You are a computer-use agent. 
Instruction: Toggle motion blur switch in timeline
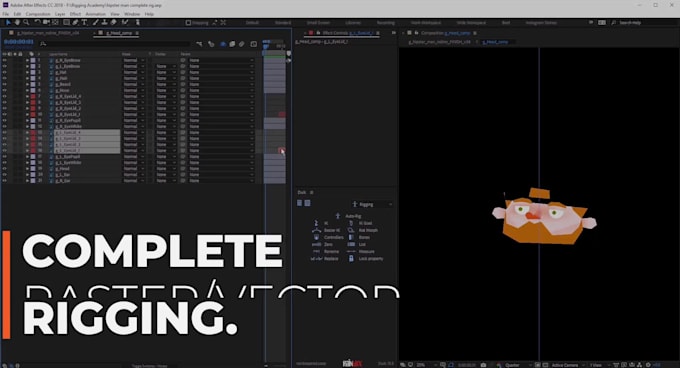pos(242,44)
